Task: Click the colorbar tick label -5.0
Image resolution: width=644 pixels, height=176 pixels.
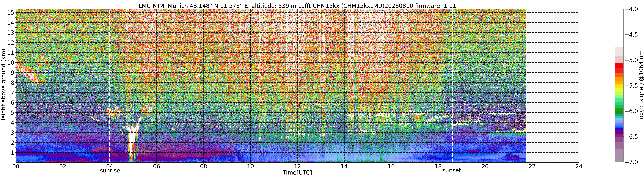Action: point(631,60)
